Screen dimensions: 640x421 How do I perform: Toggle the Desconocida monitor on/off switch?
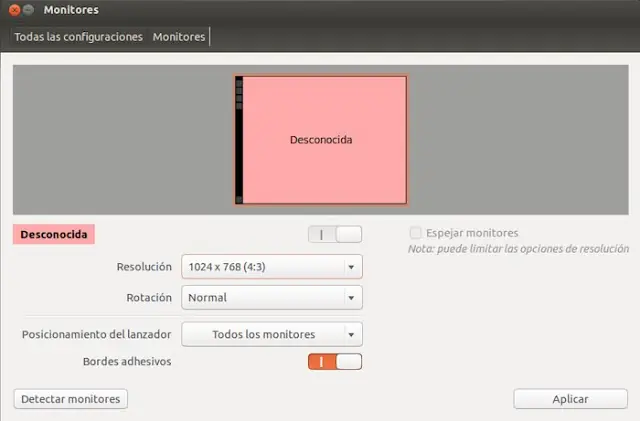(335, 234)
